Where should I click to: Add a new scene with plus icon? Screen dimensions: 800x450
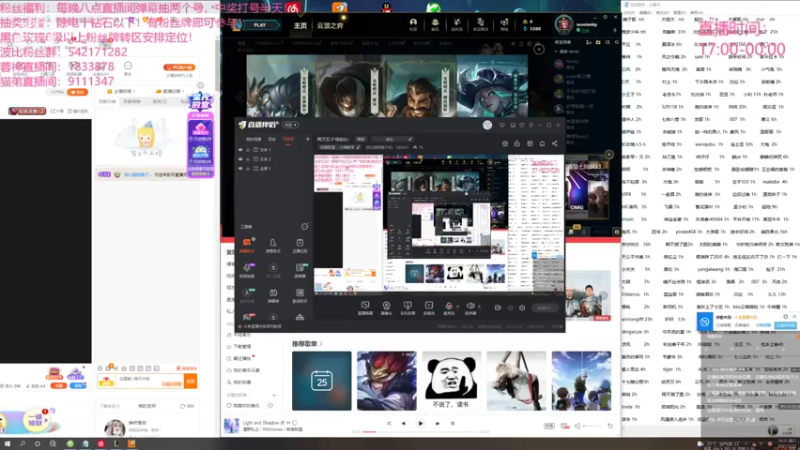click(307, 139)
